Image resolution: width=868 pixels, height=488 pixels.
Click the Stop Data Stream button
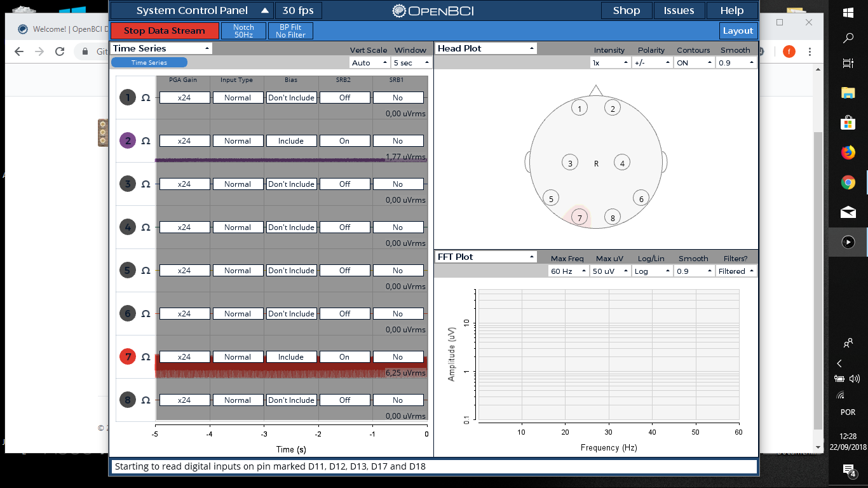164,30
